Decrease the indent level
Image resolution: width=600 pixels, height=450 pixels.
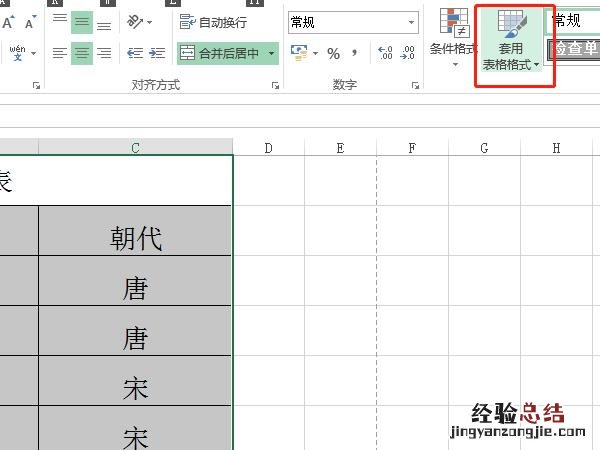135,53
